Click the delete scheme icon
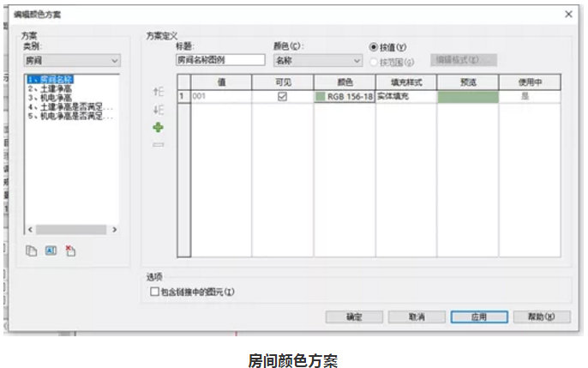This screenshot has height=368, width=588. coord(70,250)
